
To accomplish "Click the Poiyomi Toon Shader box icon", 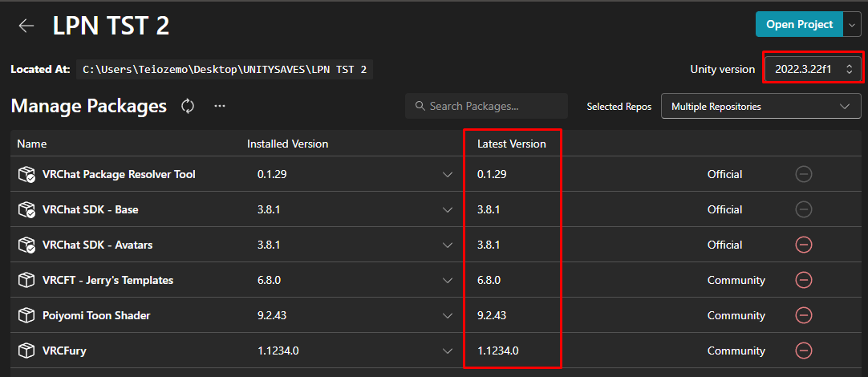I will (26, 315).
